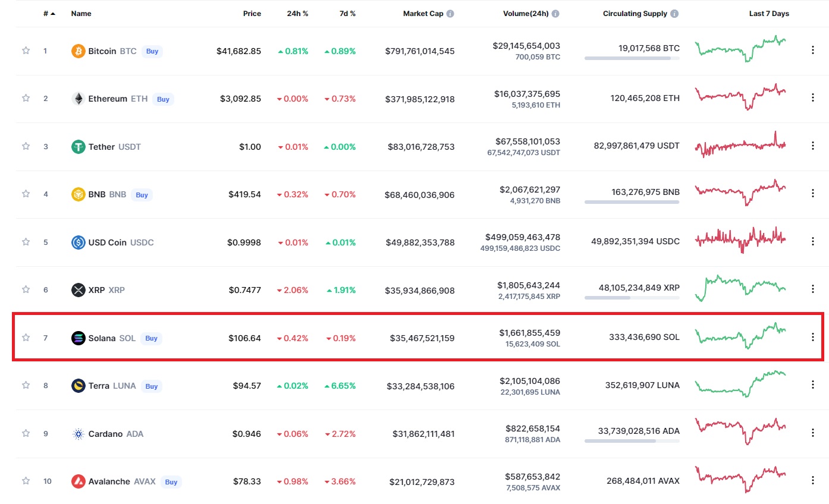Star Tether to add to watchlist
Screen dimensions: 829x504
pos(26,146)
